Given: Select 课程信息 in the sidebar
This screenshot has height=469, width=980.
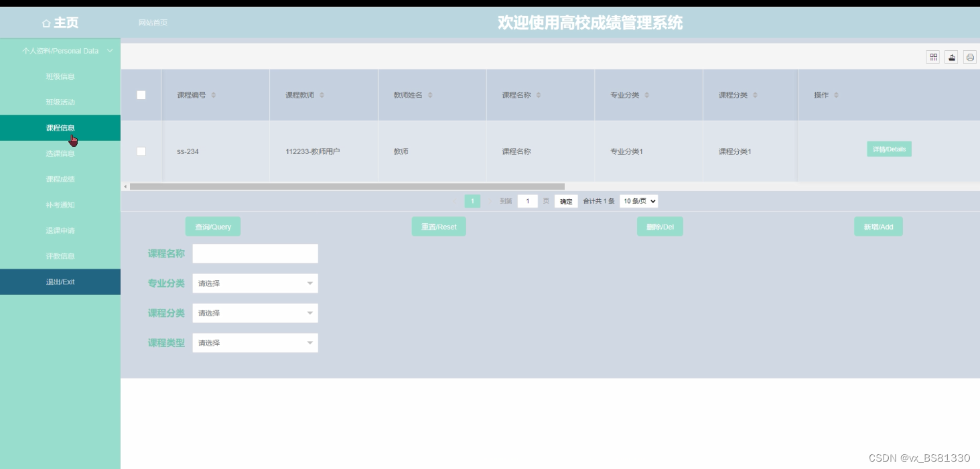Looking at the screenshot, I should 60,128.
